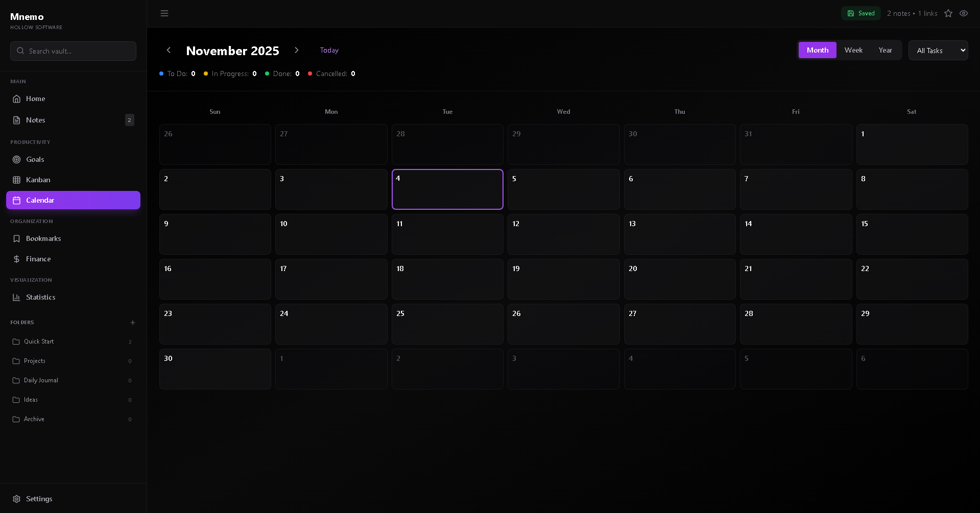Click the Kanban grid icon
This screenshot has height=513, width=980.
(x=16, y=180)
